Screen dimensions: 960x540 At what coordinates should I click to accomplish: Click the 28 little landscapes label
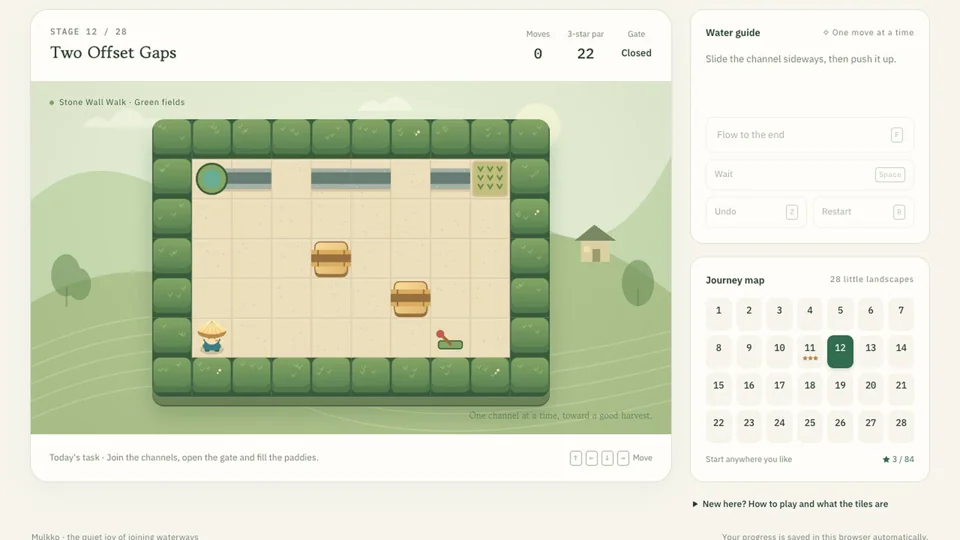[872, 279]
